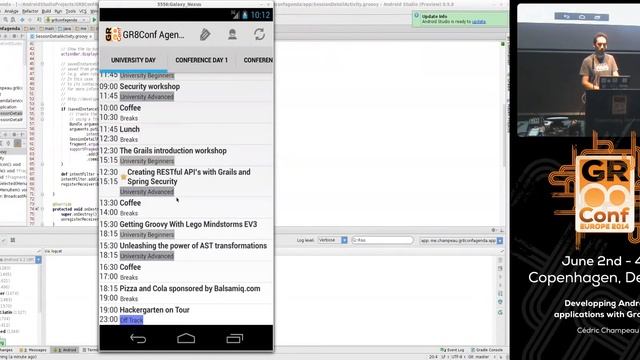Open the device selector dropdown in Android panel

coord(20,260)
